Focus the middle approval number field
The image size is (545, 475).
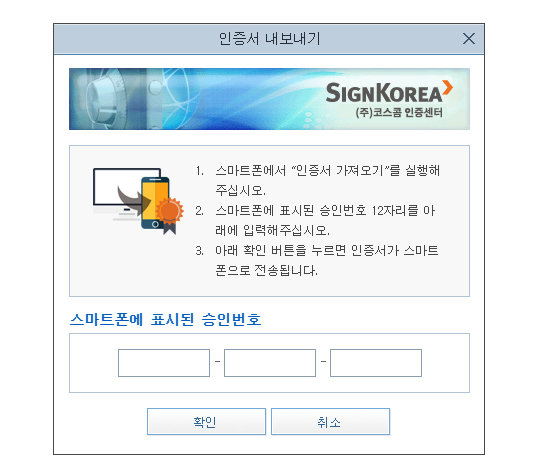click(x=270, y=363)
